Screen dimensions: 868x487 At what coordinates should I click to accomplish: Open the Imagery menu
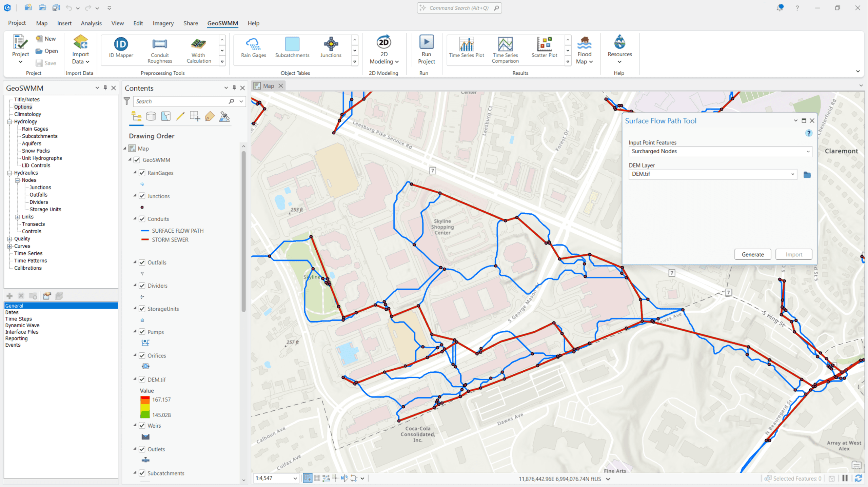[163, 23]
